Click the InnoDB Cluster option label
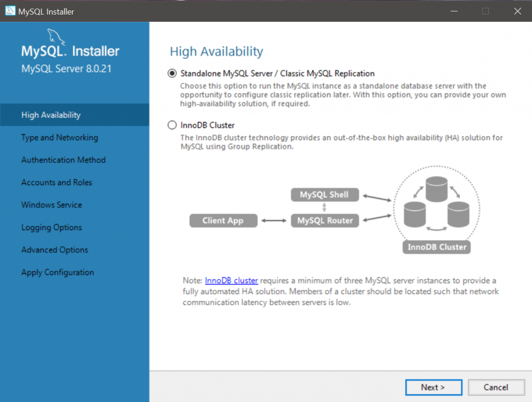Screen dimensions: 532x402 tap(207, 125)
